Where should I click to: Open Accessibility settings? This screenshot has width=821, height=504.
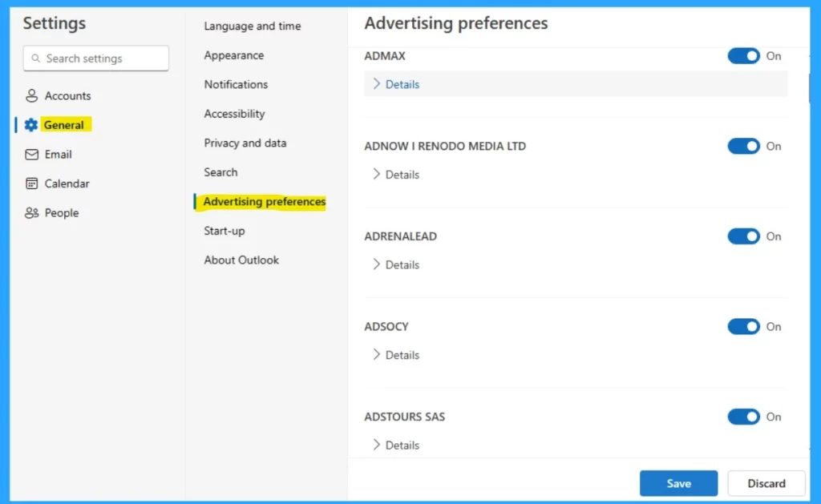[x=235, y=114]
